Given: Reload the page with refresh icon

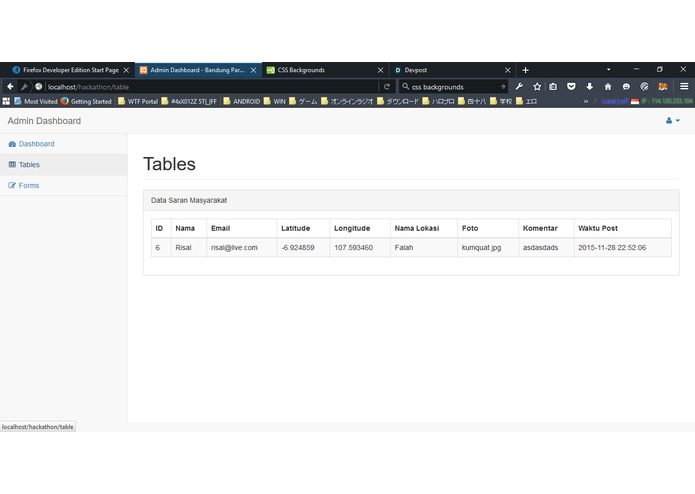Looking at the screenshot, I should [387, 87].
